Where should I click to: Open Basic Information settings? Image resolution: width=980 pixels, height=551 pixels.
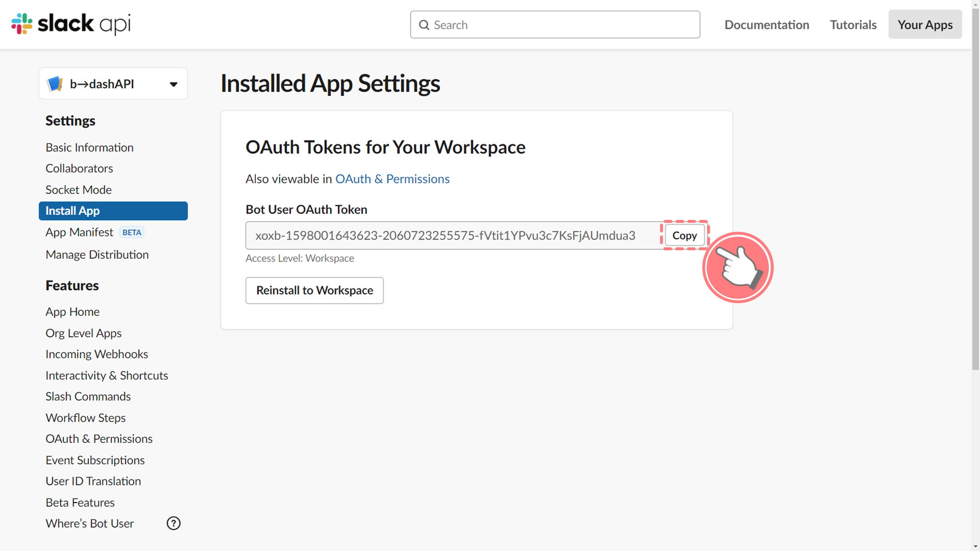pyautogui.click(x=90, y=147)
